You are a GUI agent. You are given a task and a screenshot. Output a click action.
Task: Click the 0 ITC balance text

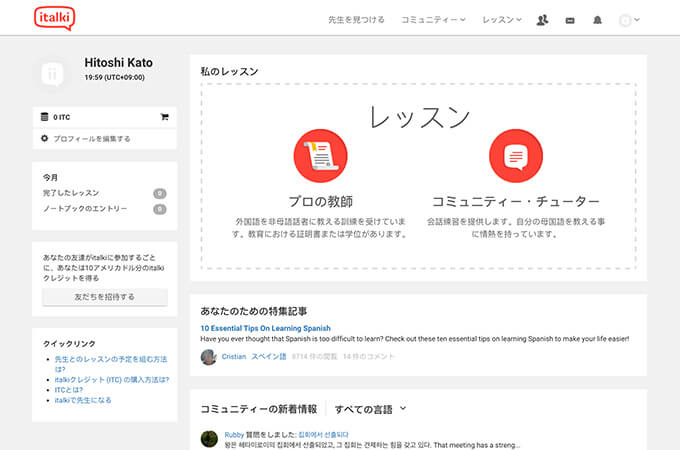pos(62,117)
